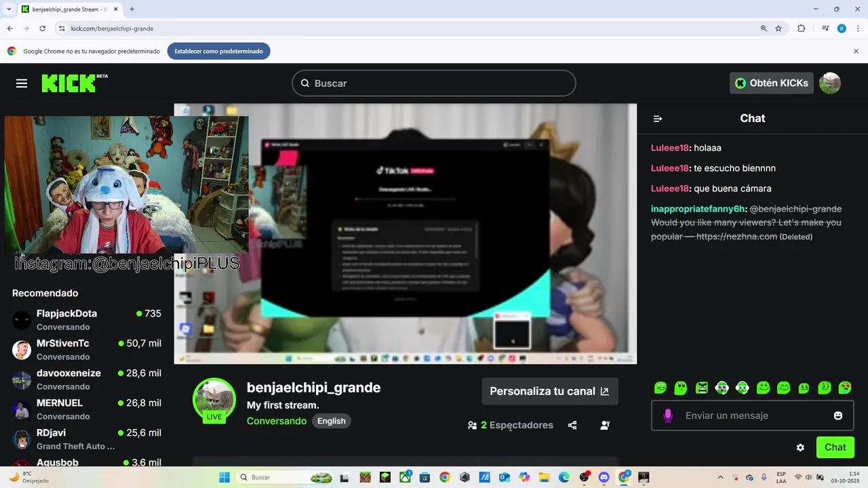Viewport: 868px width, 488px height.
Task: Open Chrome three-dot menu
Action: click(x=858, y=28)
